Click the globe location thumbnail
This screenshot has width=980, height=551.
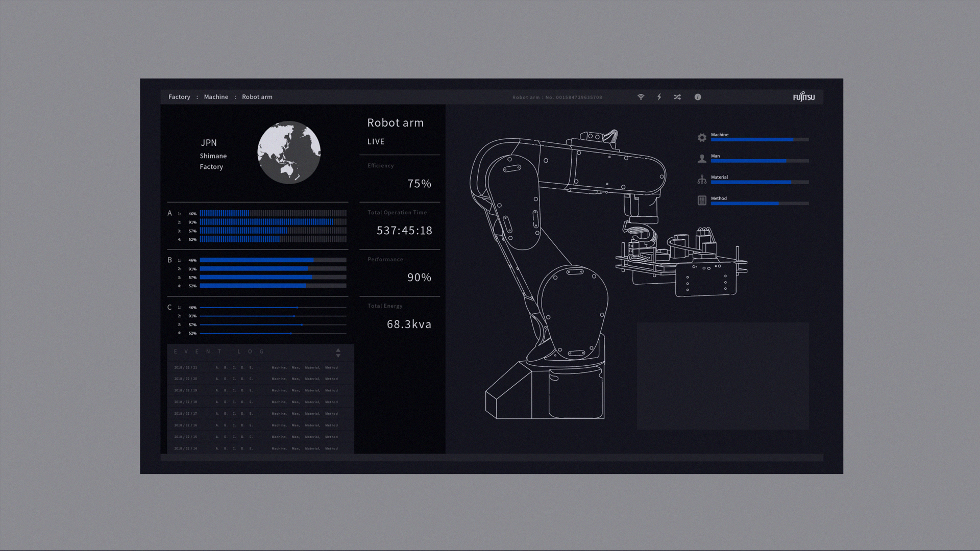pyautogui.click(x=289, y=153)
